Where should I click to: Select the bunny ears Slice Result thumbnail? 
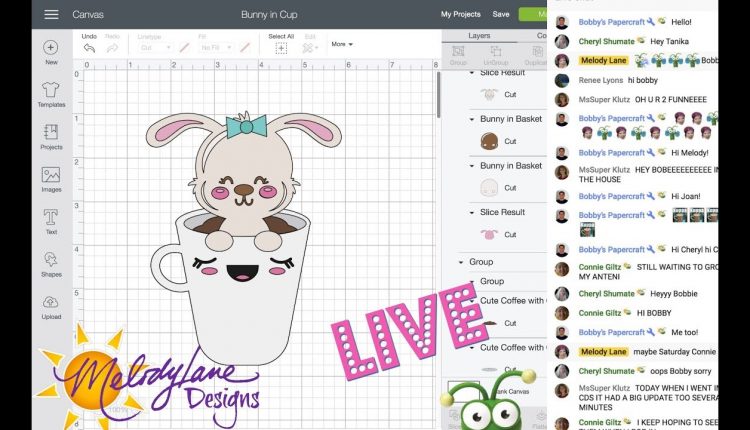(489, 94)
